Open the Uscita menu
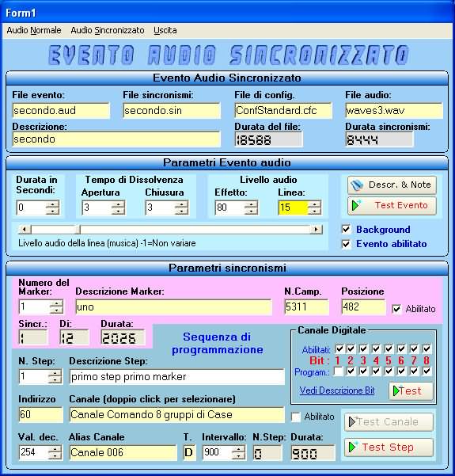The width and height of the screenshot is (455, 476). (165, 30)
